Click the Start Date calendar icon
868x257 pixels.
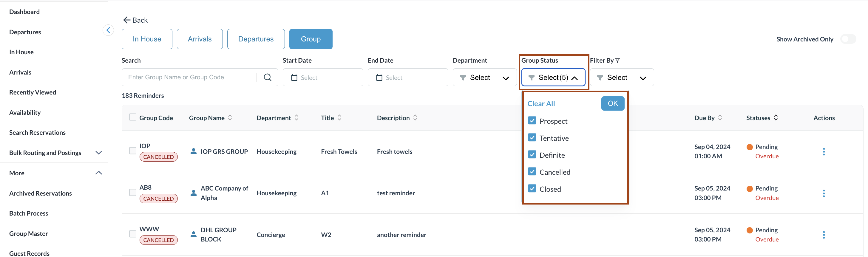(294, 78)
